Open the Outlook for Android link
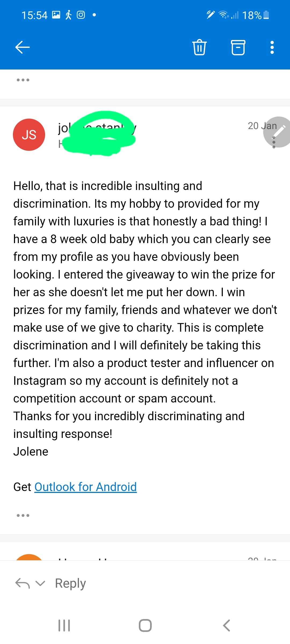 coord(85,487)
